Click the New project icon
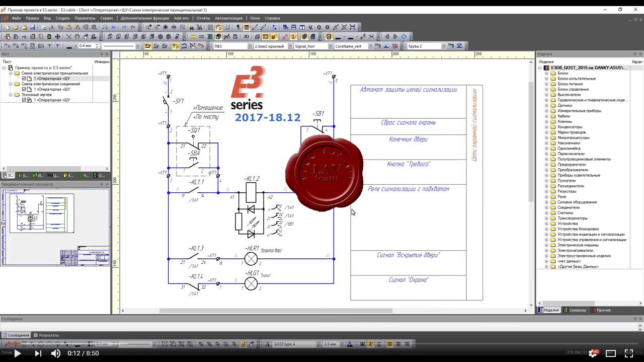Viewport: 644px width, 362px height. (x=7, y=27)
